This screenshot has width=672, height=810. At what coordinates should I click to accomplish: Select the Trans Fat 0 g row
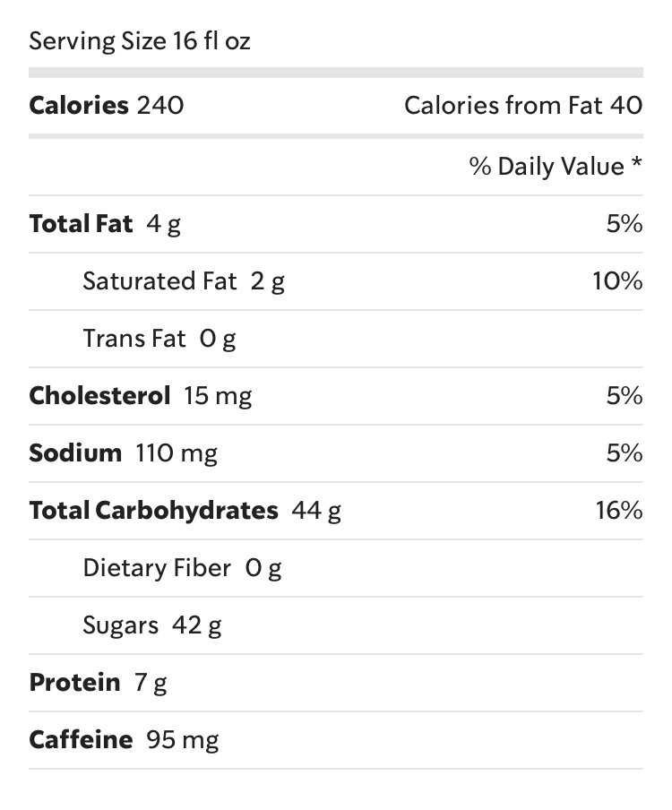point(336,339)
